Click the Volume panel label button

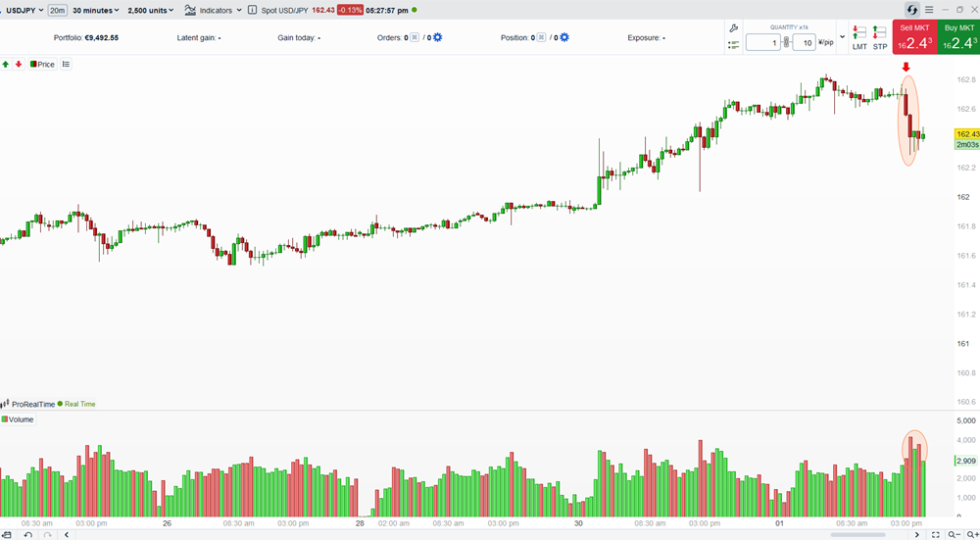pyautogui.click(x=18, y=419)
